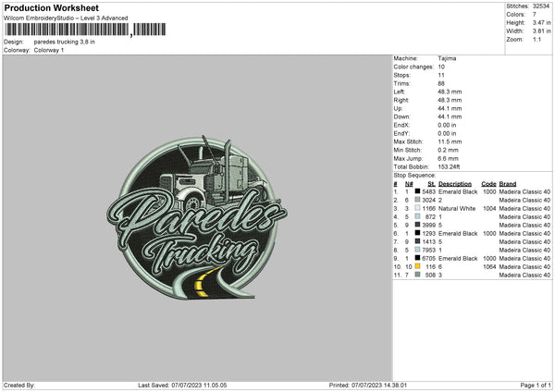555x392 pixels.
Task: Click the "St." column header
Action: tap(431, 184)
